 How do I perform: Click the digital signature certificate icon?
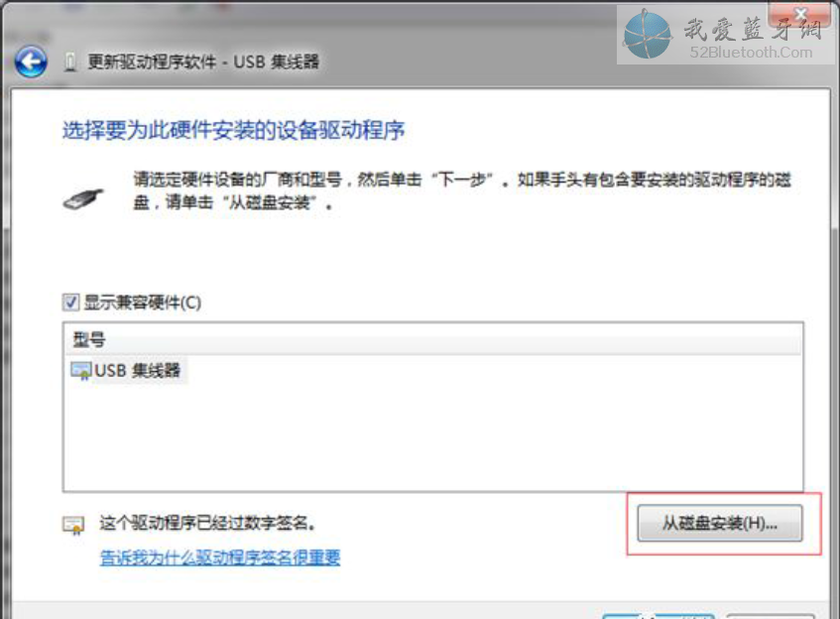74,525
